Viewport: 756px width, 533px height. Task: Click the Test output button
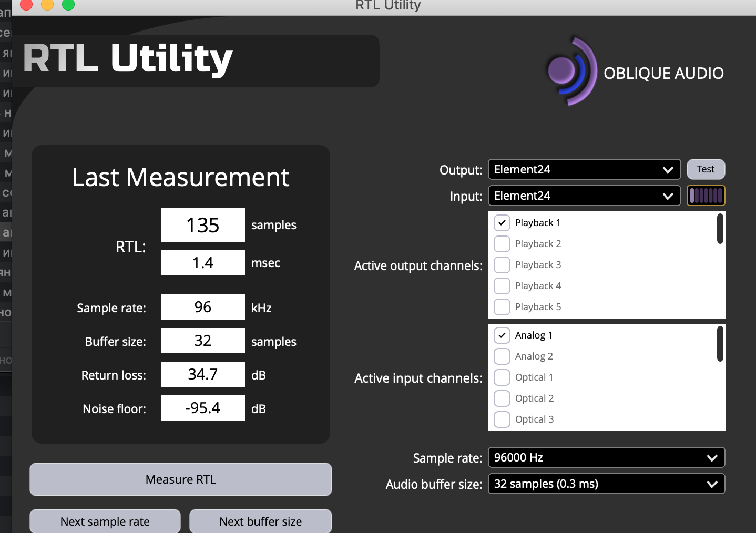(x=706, y=169)
